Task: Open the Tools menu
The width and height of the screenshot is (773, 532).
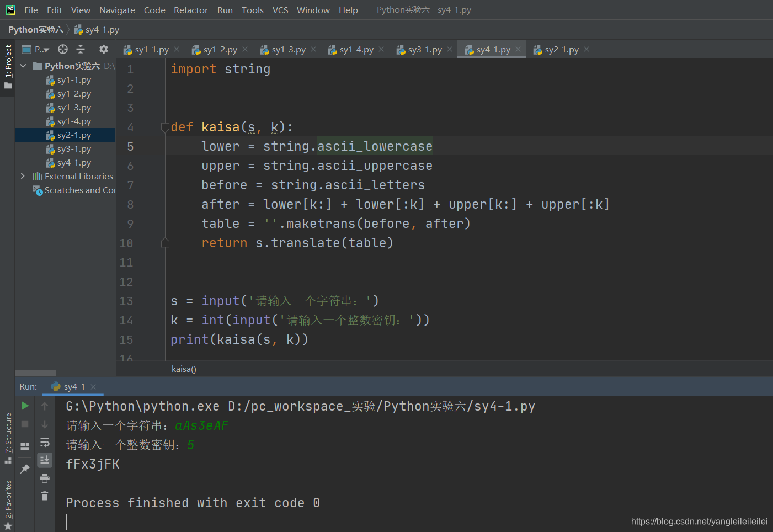Action: click(252, 10)
